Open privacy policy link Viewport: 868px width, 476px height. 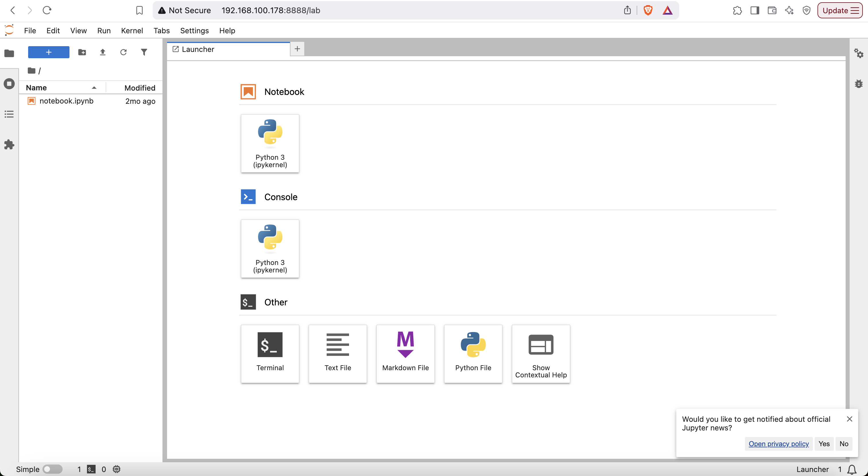[x=778, y=444]
